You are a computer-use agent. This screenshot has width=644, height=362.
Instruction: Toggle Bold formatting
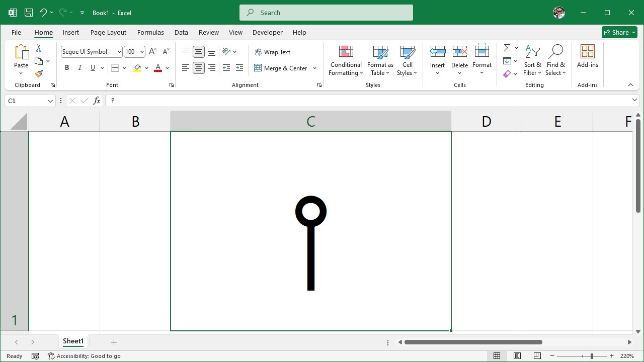(x=66, y=68)
